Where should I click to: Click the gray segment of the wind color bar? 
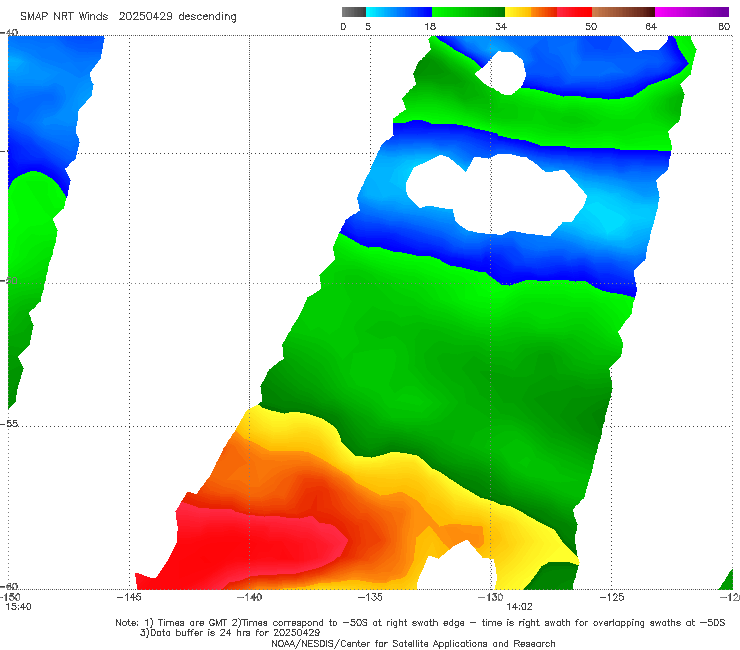tap(354, 12)
